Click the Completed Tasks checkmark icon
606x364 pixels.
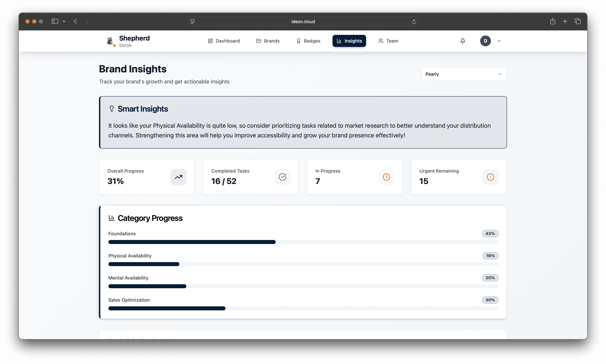(x=282, y=177)
